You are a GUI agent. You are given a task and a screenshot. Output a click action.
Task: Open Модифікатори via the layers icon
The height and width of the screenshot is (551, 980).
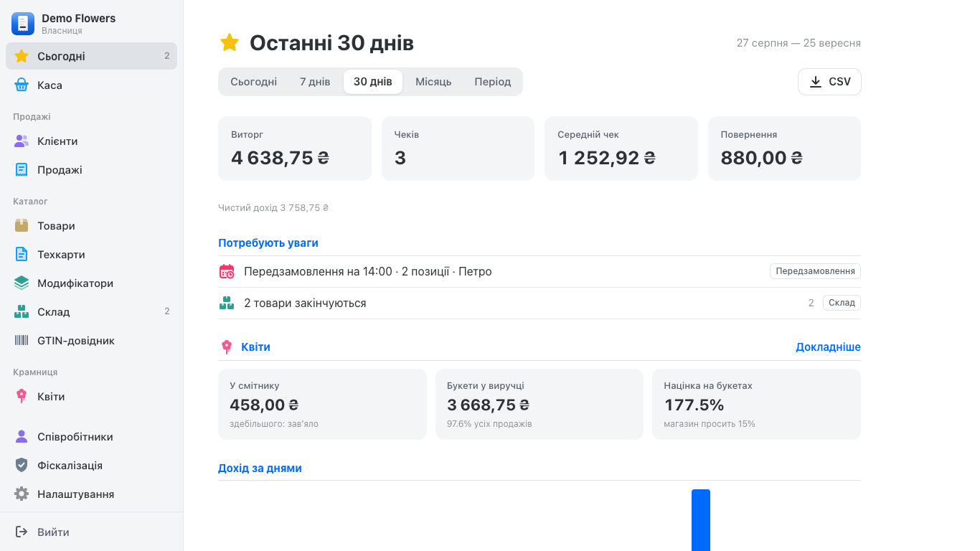point(22,283)
